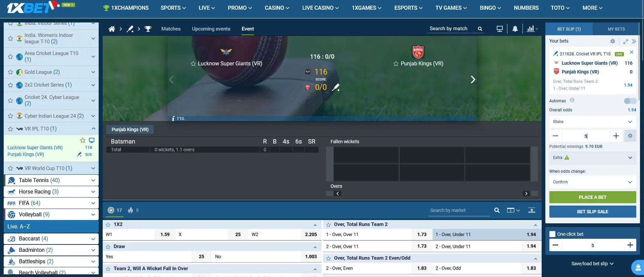Screen dimensions: 644x277
Task: Click Search by market field
Action: 459,210
